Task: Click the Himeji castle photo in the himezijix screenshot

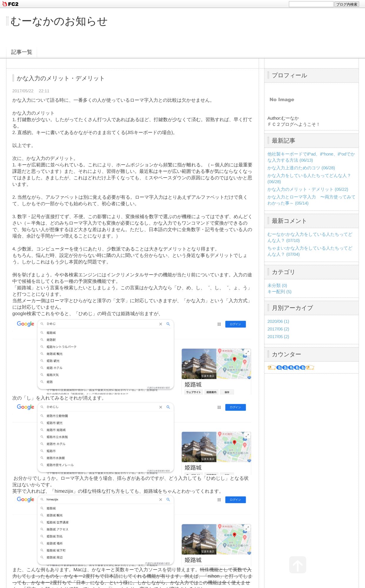Action: coord(199,539)
